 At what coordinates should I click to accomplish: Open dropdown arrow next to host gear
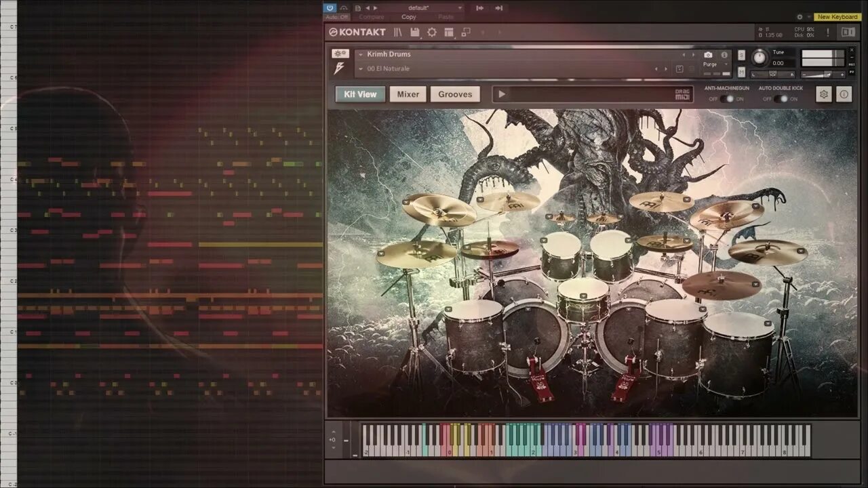click(x=808, y=17)
